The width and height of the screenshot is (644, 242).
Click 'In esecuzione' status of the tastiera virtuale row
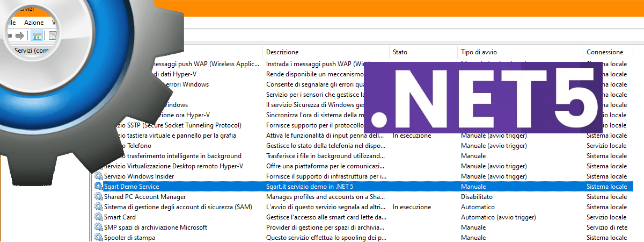click(x=412, y=136)
